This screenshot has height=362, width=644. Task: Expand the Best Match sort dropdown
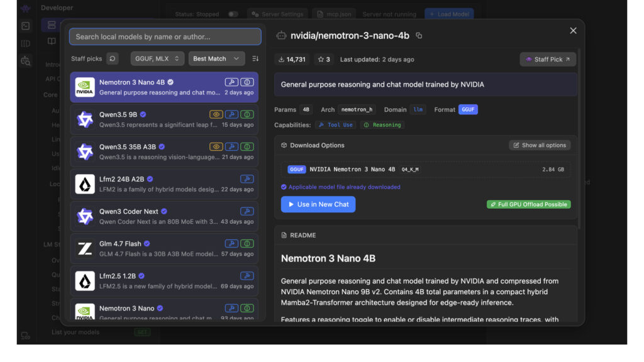click(x=216, y=58)
